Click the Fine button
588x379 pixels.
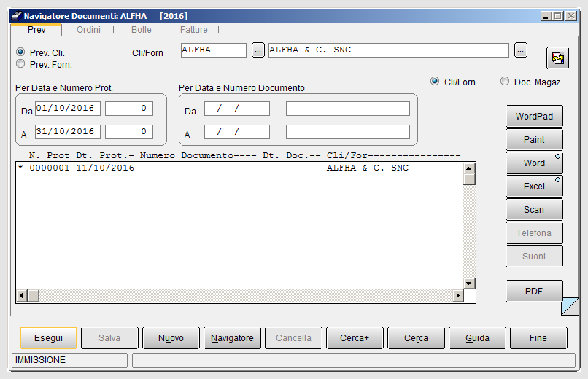click(538, 337)
